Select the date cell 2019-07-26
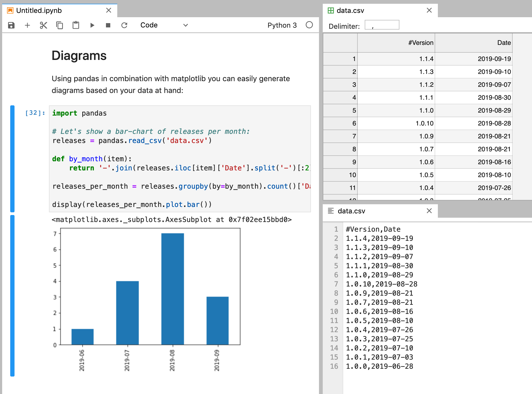 474,188
